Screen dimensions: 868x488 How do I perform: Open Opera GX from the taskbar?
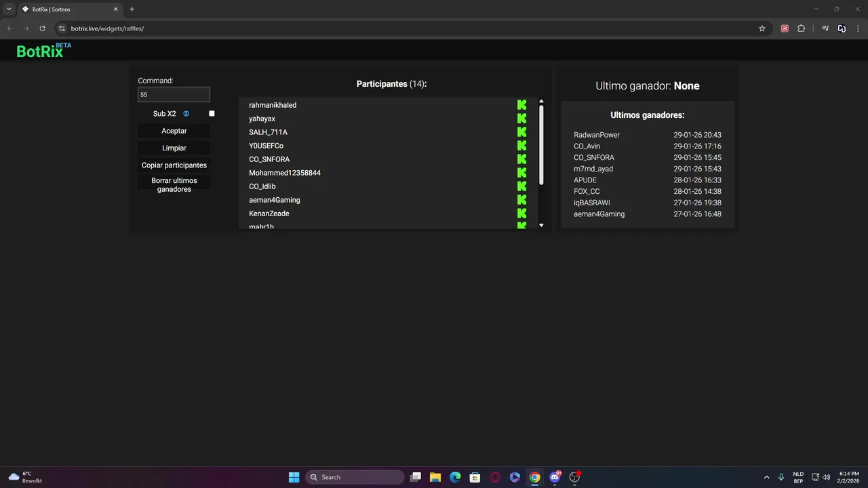pos(495,477)
